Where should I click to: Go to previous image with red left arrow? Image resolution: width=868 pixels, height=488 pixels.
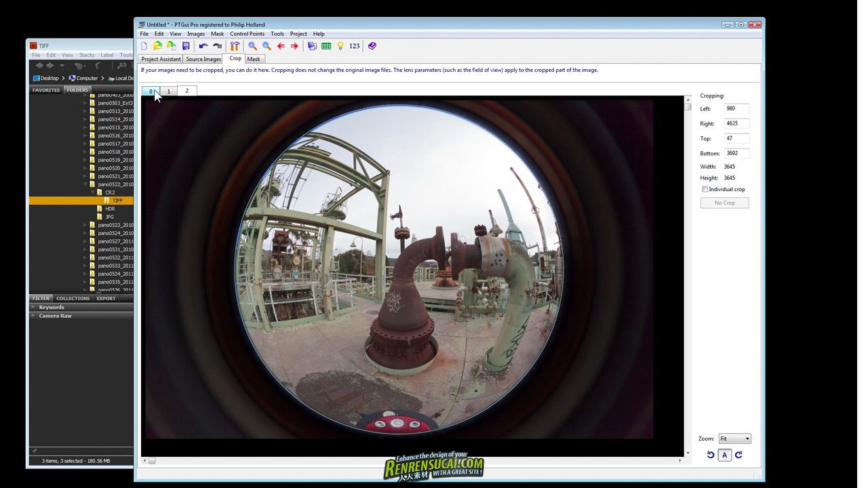(x=281, y=46)
